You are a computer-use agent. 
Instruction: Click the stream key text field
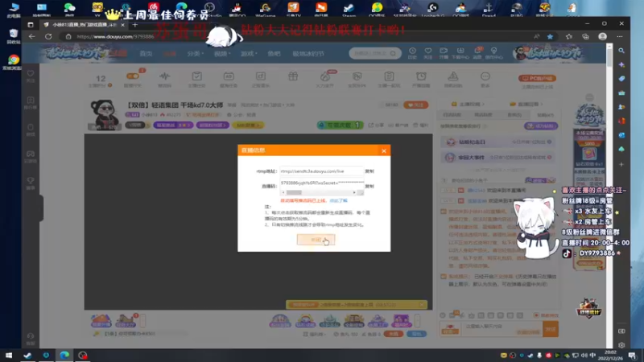[321, 183]
